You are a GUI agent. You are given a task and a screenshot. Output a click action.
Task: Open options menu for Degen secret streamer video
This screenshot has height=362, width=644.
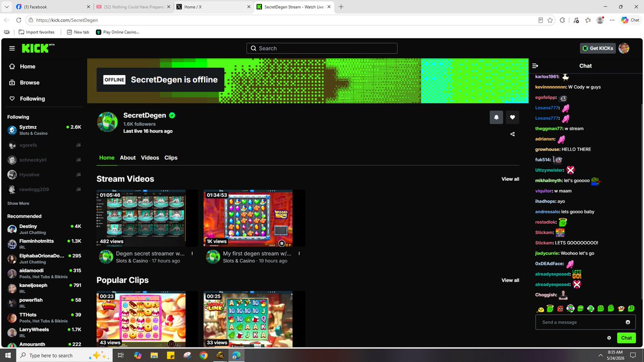point(192,254)
